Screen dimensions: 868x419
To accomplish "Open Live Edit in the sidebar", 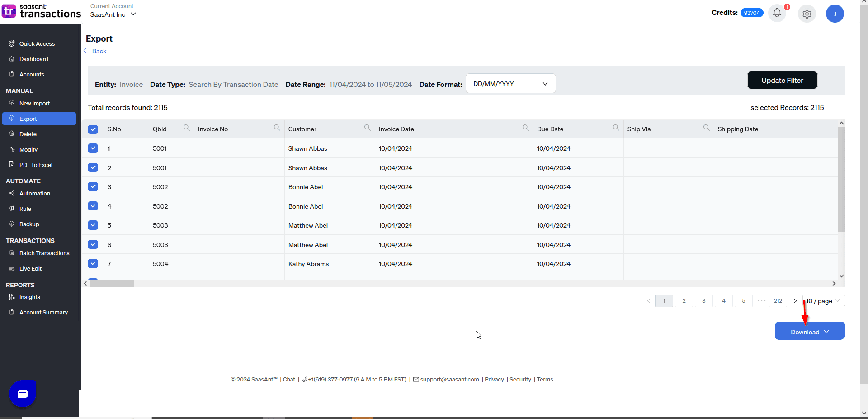I will click(x=30, y=269).
